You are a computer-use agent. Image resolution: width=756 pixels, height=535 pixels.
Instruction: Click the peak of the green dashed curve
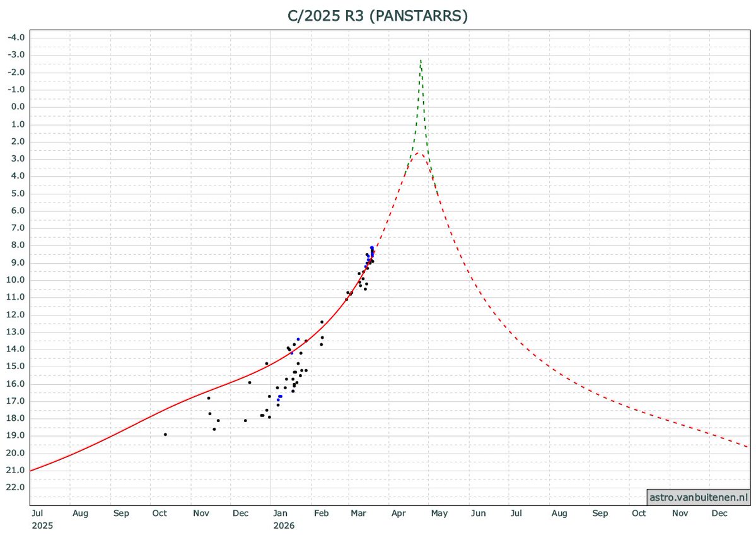(421, 61)
